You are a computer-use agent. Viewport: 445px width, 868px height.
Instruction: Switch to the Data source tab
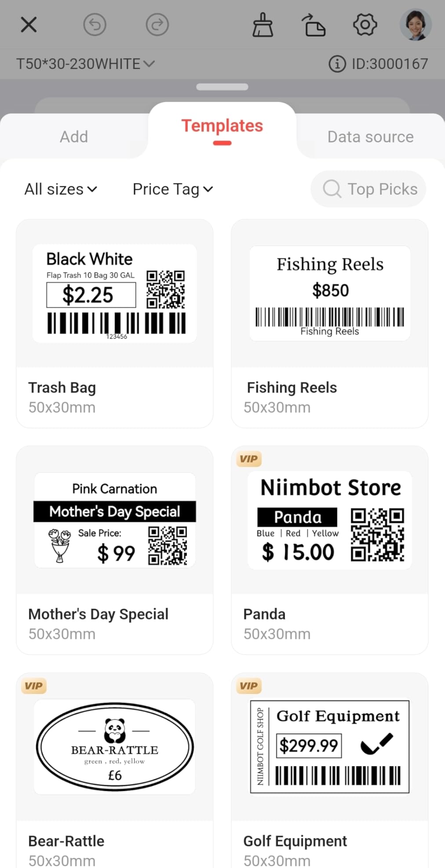pyautogui.click(x=371, y=137)
